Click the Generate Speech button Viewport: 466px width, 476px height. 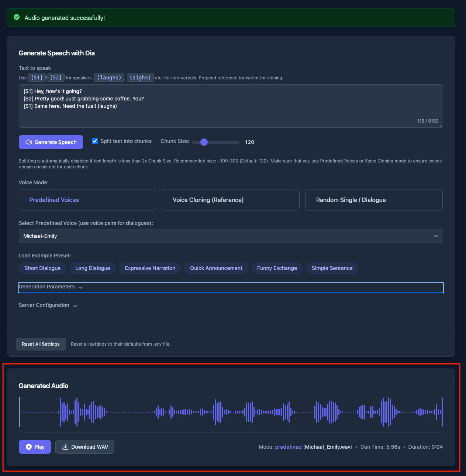(x=51, y=142)
